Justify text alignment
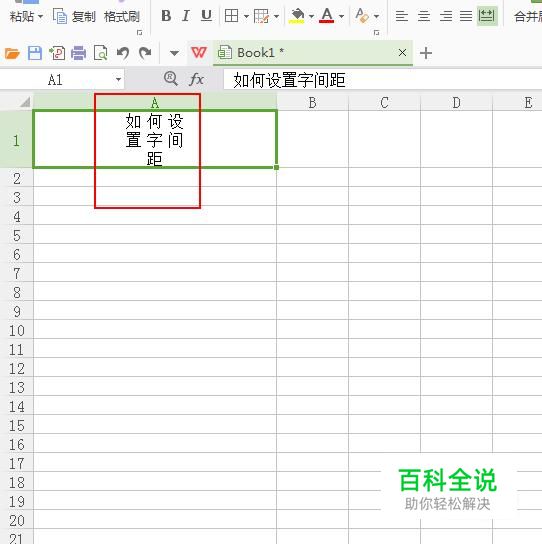 [x=466, y=16]
